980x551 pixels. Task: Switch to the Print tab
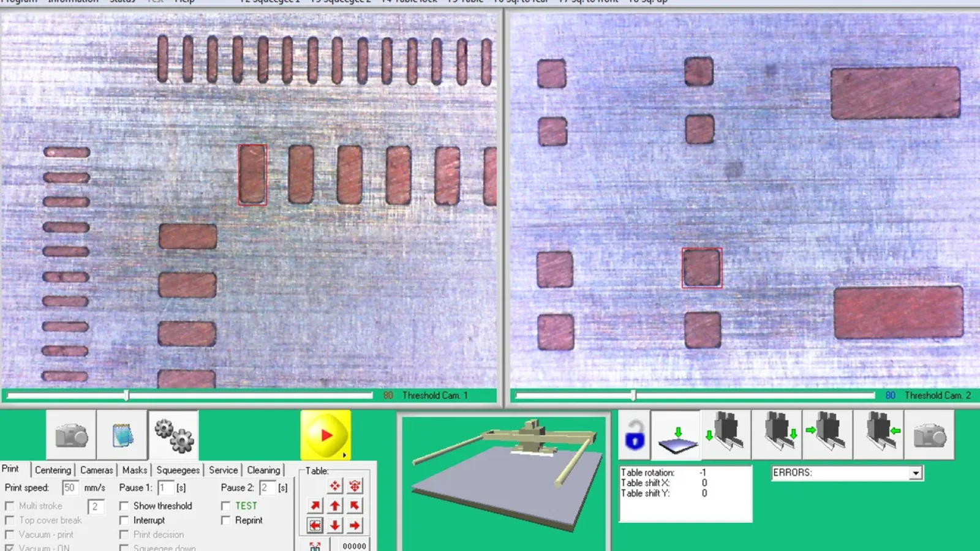tap(10, 469)
